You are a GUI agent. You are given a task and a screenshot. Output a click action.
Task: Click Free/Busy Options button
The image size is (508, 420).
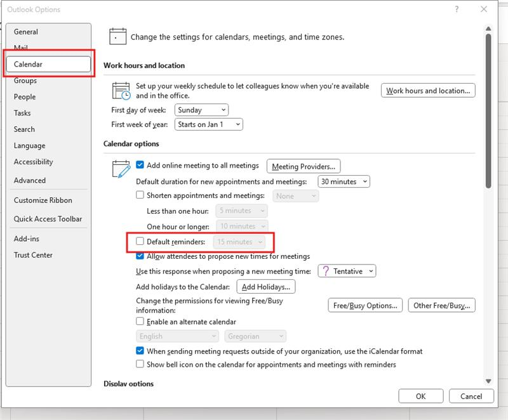click(365, 305)
